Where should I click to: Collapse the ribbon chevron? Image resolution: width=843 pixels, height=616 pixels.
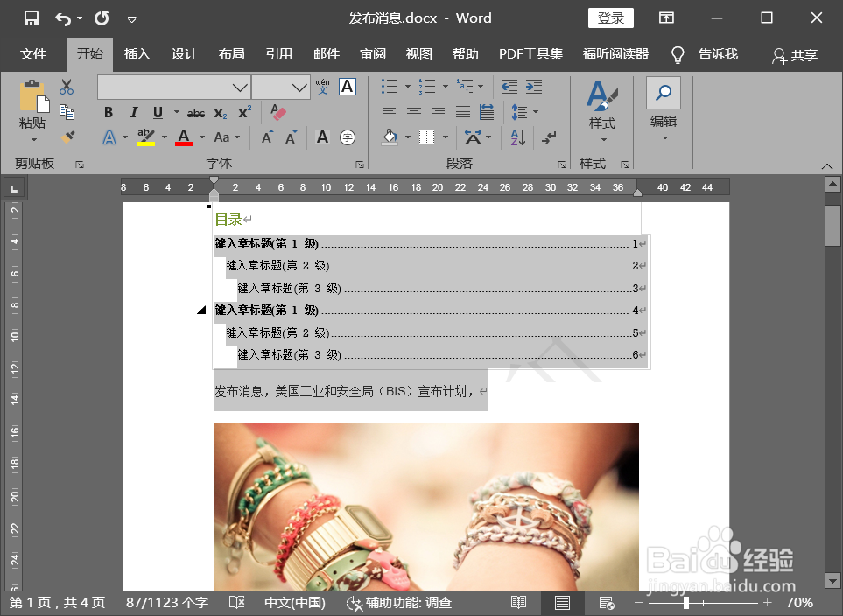coord(827,166)
